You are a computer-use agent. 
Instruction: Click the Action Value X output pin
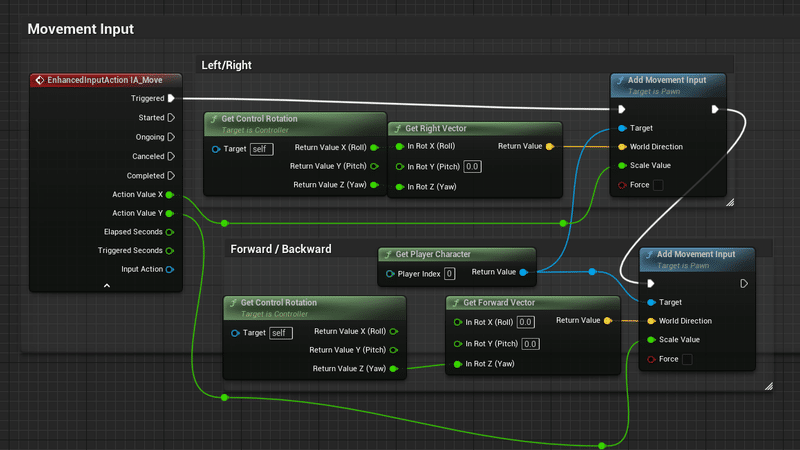[170, 194]
